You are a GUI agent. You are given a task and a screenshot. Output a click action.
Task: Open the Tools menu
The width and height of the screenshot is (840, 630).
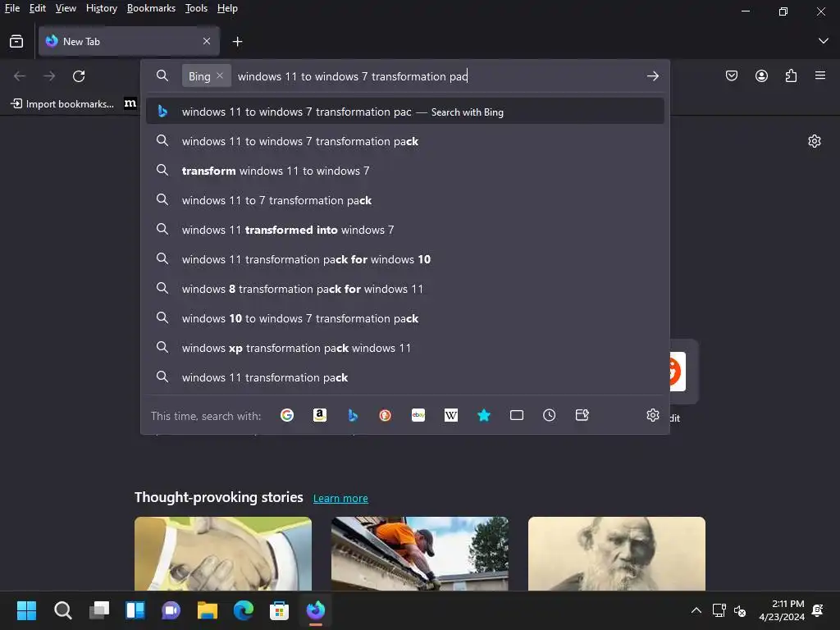pos(196,8)
